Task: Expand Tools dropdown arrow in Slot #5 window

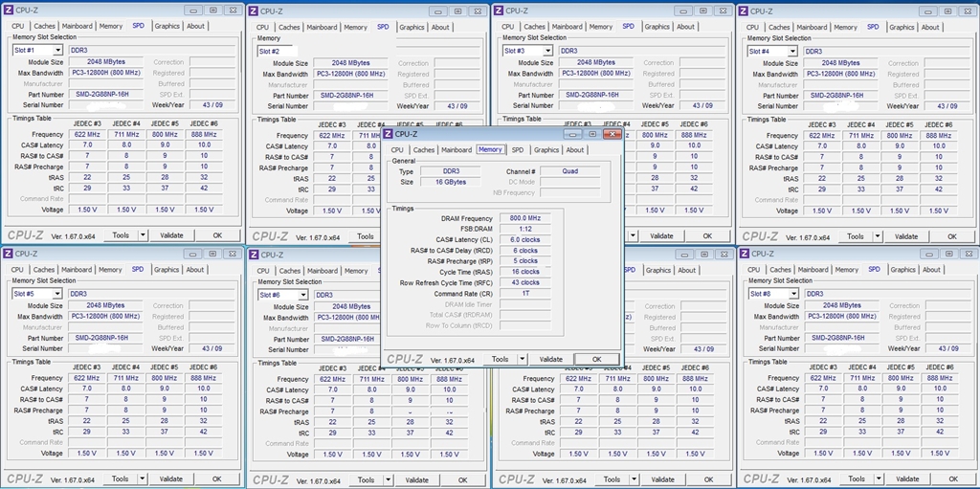Action: tap(142, 478)
